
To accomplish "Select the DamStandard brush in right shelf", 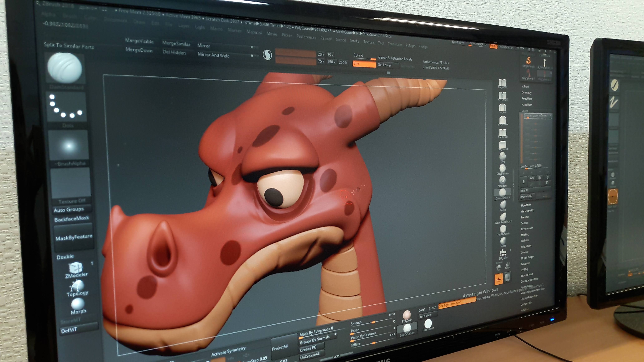I will (503, 194).
